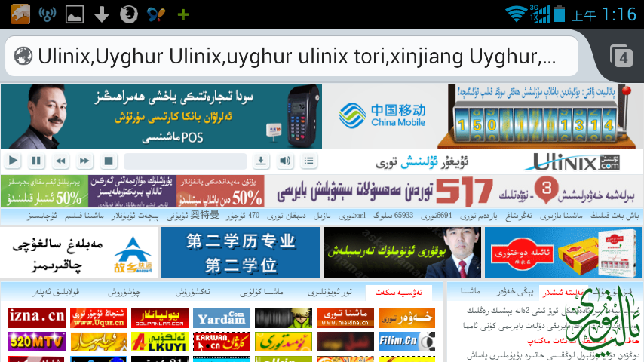The width and height of the screenshot is (644, 362).
Task: Open the orange site logo after maxina.cn
Action: tap(406, 318)
